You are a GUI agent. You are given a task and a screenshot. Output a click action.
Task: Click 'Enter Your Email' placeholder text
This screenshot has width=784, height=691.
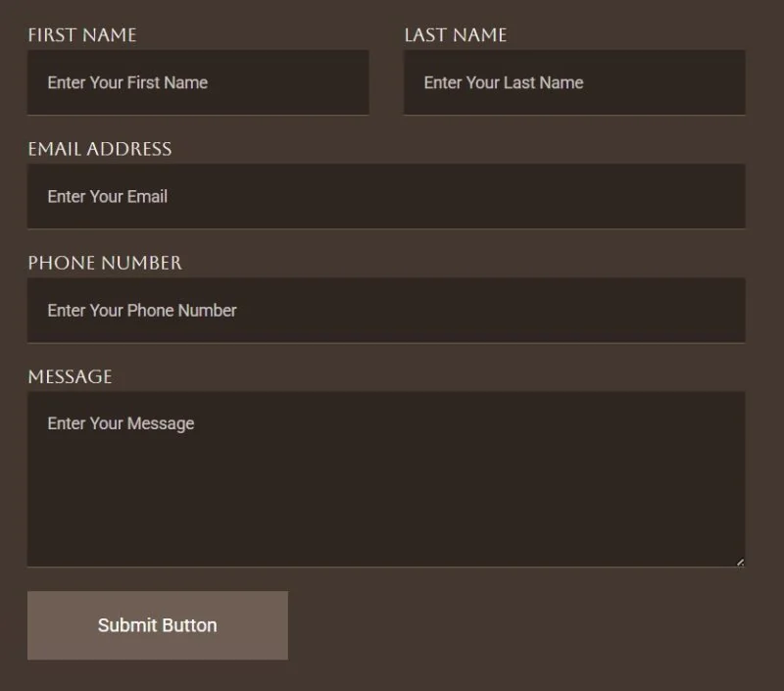tap(108, 196)
